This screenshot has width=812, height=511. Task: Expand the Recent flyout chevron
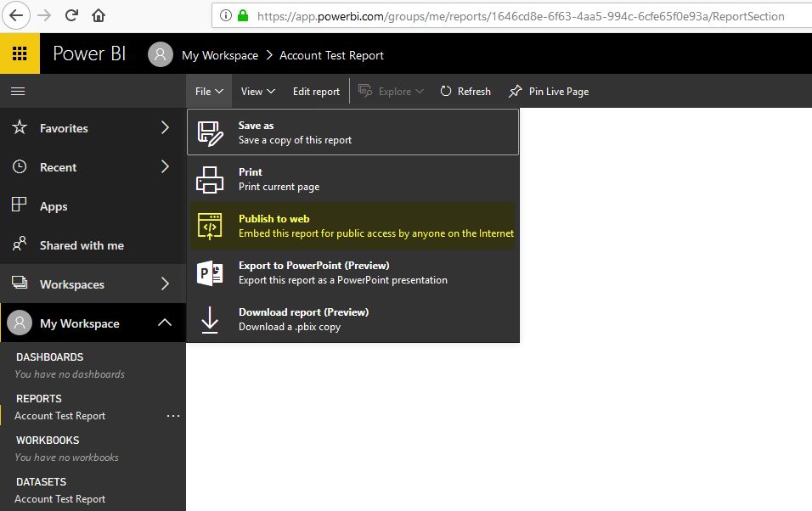pos(165,166)
